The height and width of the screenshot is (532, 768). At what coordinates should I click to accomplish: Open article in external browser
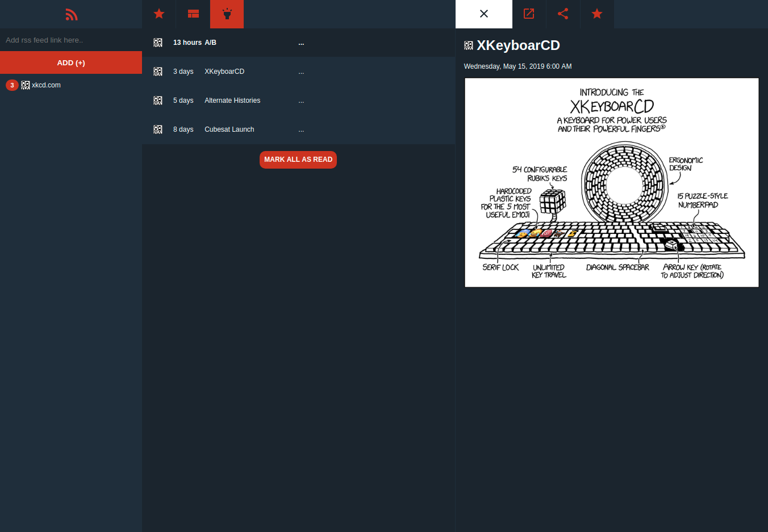[529, 14]
